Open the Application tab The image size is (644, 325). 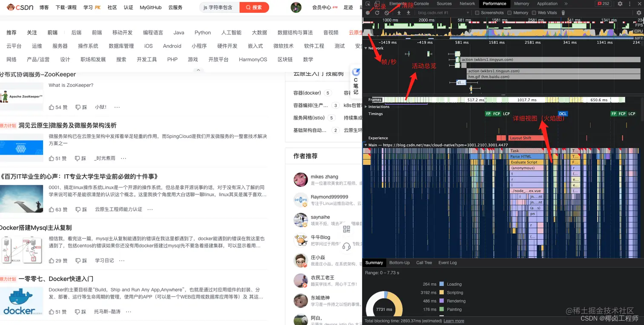547,4
